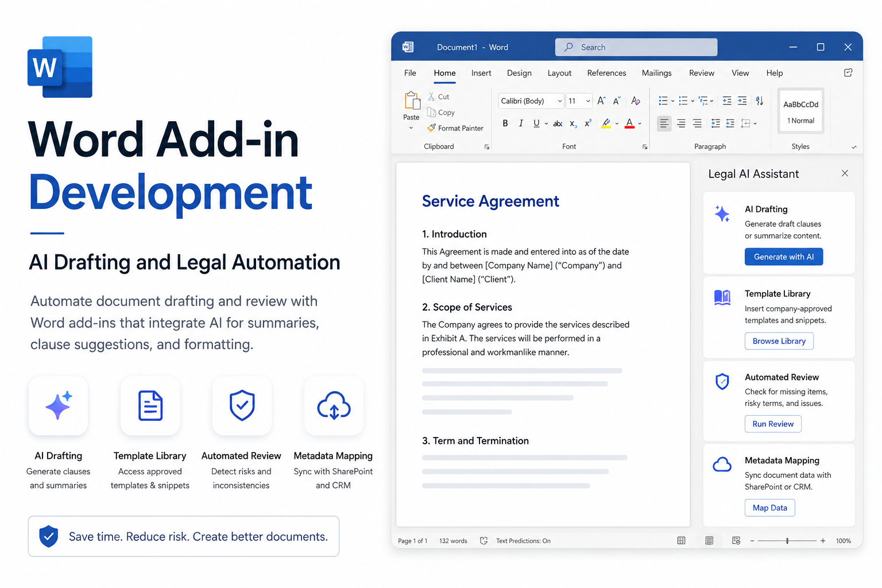The image size is (882, 588).
Task: Click the share icon beside the Help tab
Action: [848, 73]
